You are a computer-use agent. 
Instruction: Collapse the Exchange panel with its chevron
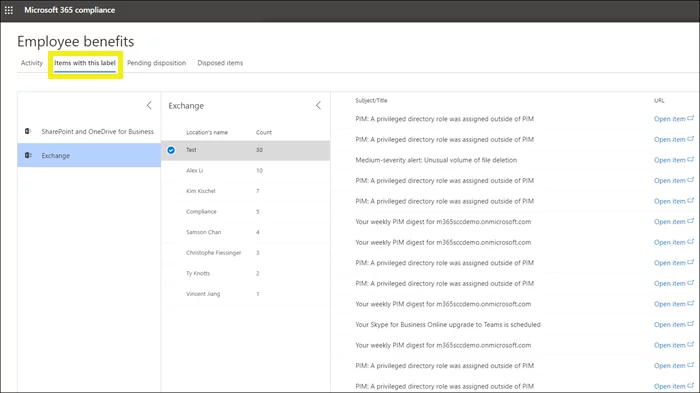[x=318, y=105]
